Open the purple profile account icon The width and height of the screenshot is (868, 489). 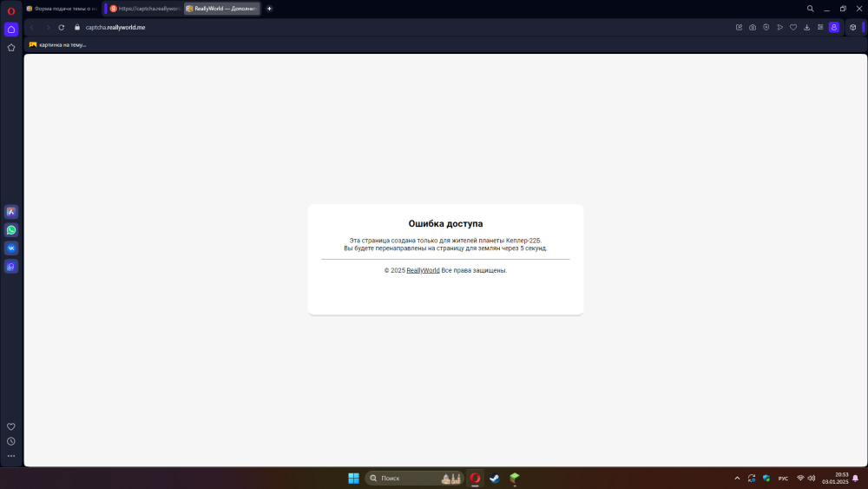(834, 27)
